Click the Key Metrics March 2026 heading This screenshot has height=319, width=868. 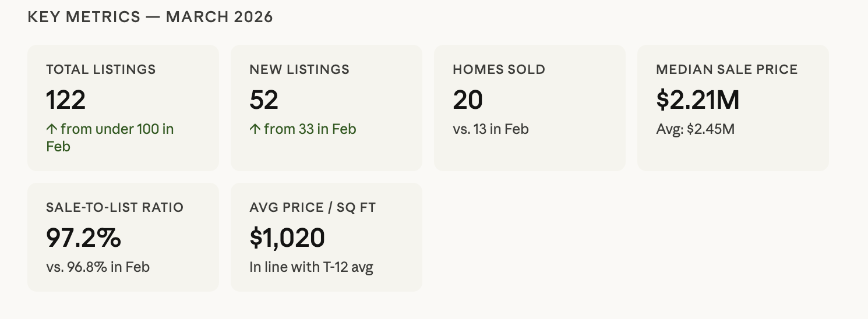point(150,17)
